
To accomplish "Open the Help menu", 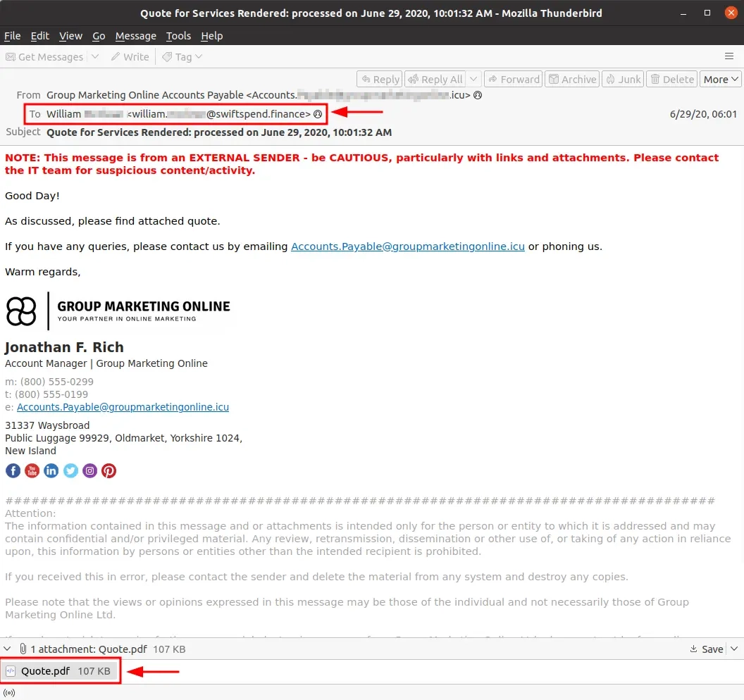I will pyautogui.click(x=211, y=36).
